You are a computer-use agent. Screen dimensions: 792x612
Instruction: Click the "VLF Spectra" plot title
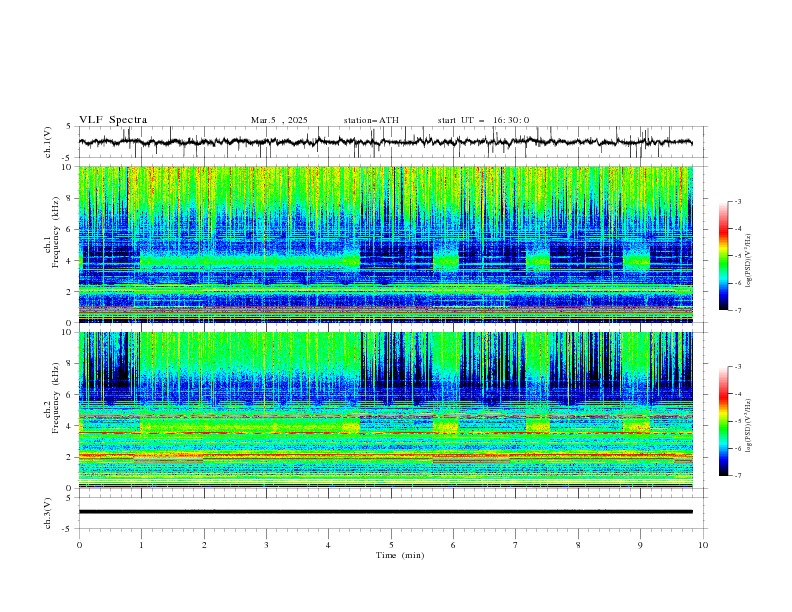point(113,120)
